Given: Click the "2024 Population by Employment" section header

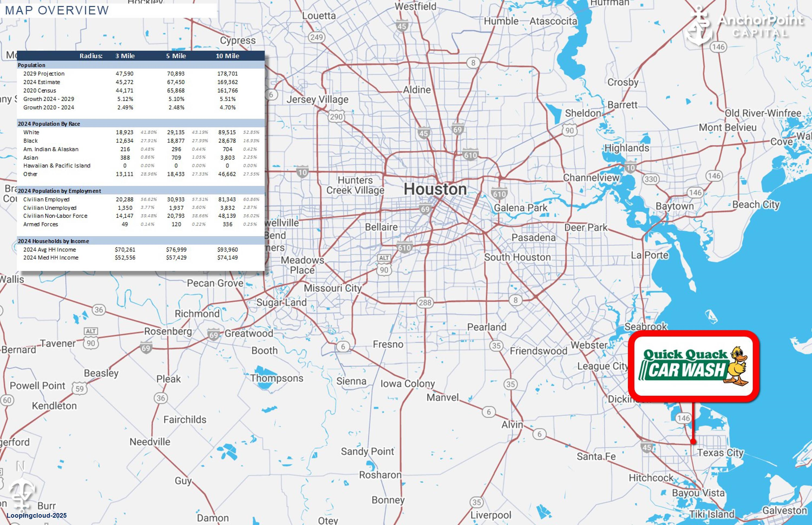Looking at the screenshot, I should 59,191.
